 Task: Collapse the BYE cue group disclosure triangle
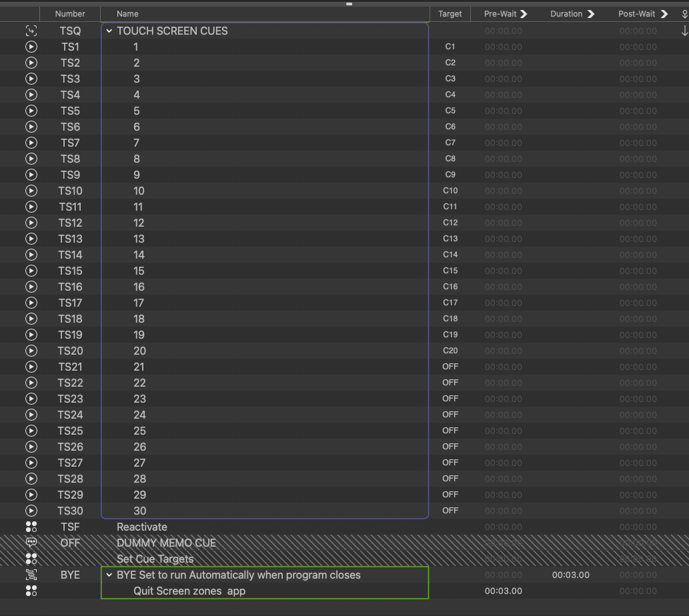tap(109, 575)
